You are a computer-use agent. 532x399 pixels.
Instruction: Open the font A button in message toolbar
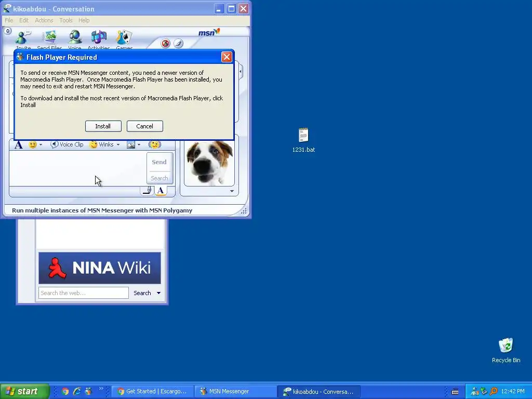(x=19, y=145)
